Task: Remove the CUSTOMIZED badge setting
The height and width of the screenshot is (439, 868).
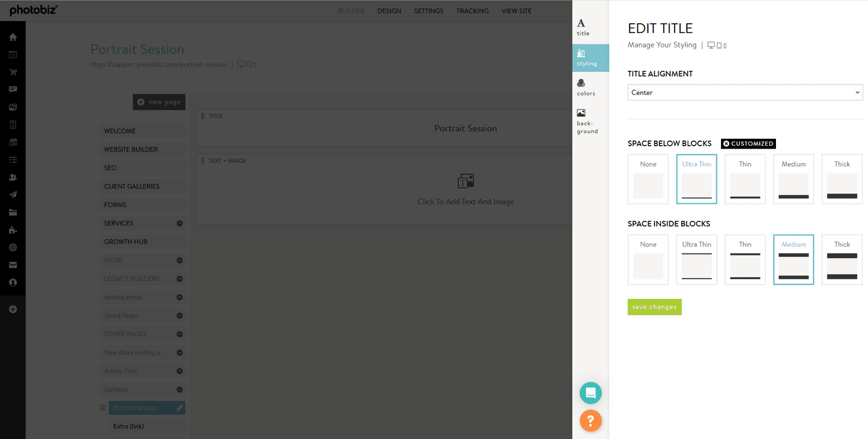Action: [x=727, y=143]
